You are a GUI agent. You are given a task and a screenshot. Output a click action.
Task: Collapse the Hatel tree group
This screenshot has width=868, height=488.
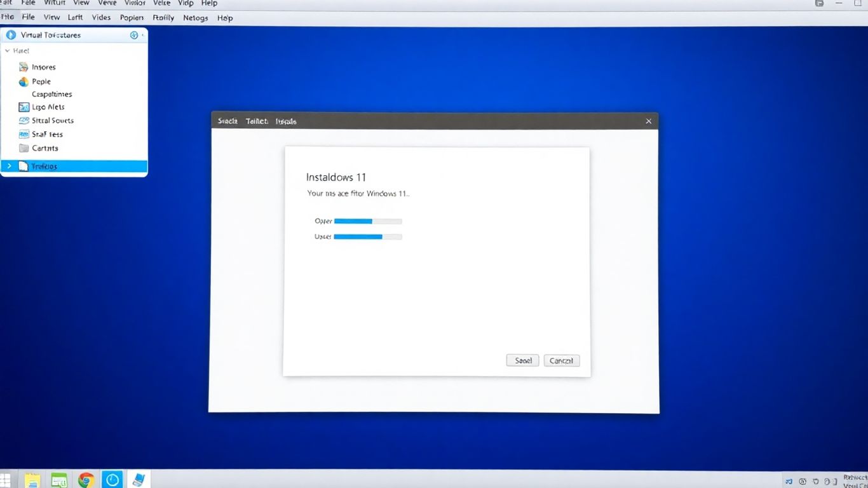(7, 51)
